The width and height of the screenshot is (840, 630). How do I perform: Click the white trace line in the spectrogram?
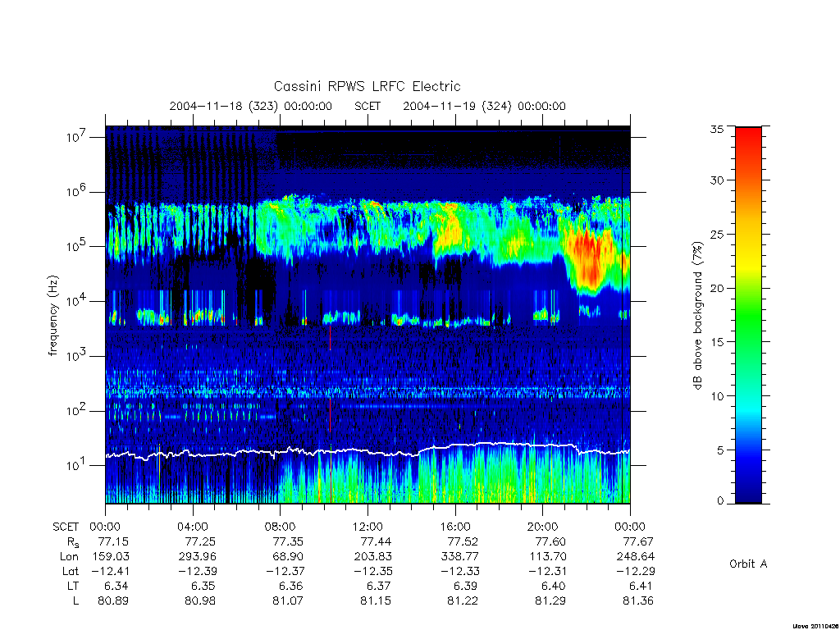(367, 450)
